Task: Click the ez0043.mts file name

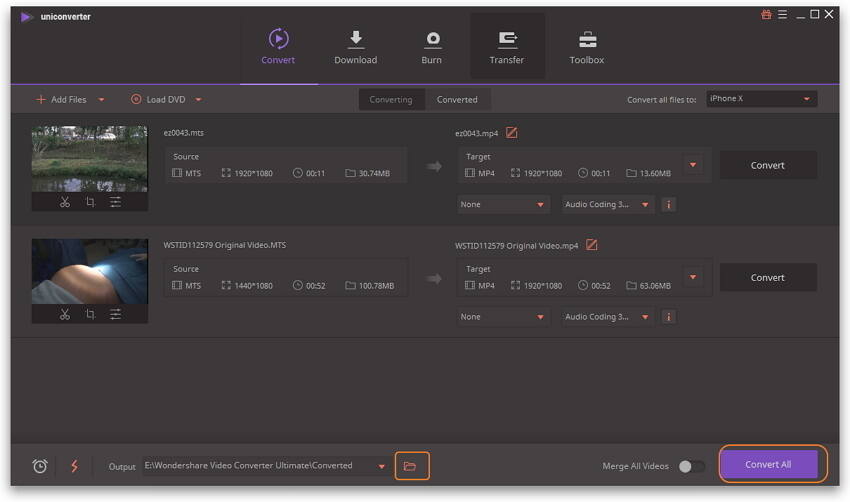Action: pyautogui.click(x=183, y=133)
